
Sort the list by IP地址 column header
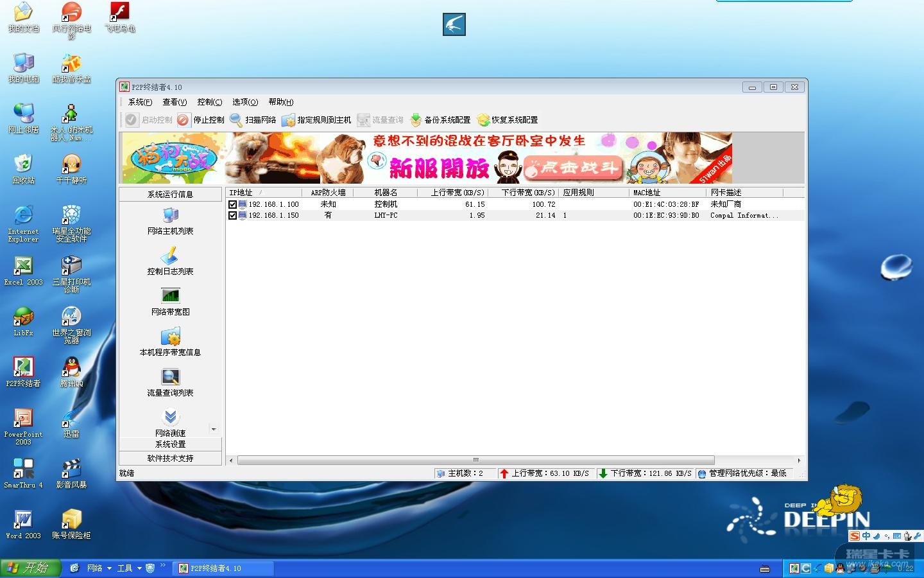264,193
